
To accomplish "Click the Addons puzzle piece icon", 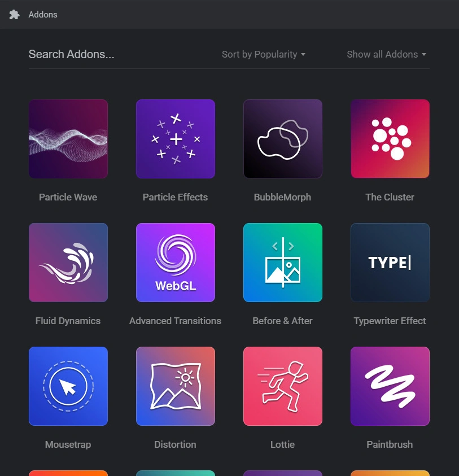I will (14, 14).
